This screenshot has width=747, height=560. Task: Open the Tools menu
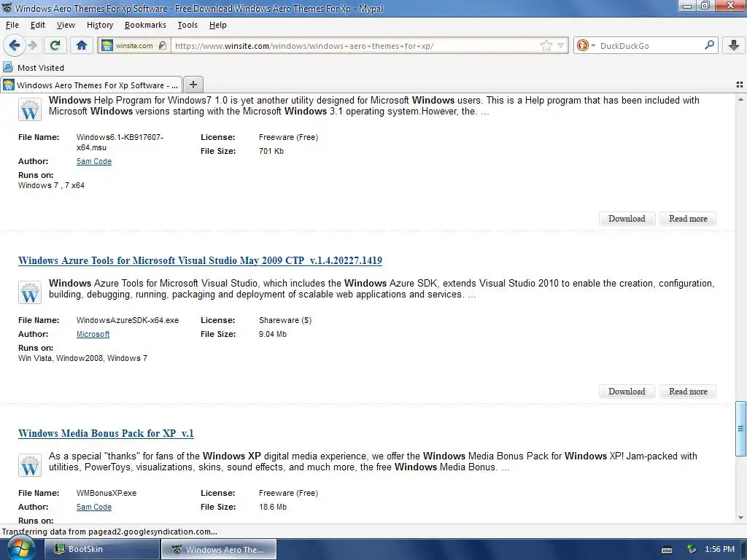tap(187, 25)
